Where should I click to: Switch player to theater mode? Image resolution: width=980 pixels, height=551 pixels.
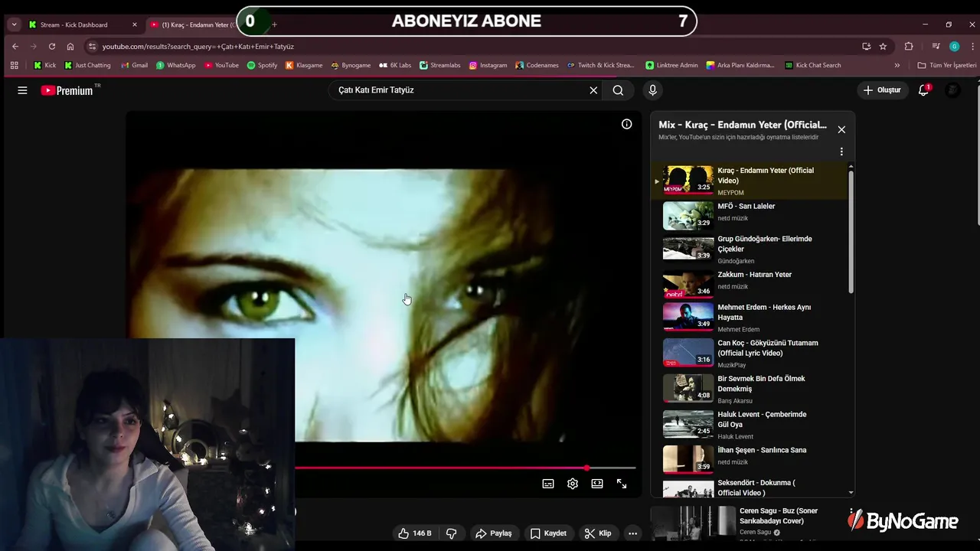click(x=597, y=484)
